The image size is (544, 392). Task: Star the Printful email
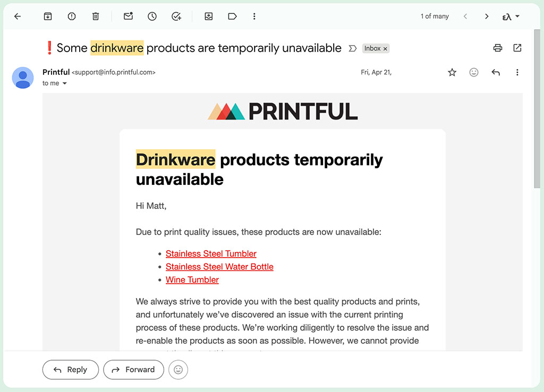pyautogui.click(x=452, y=72)
